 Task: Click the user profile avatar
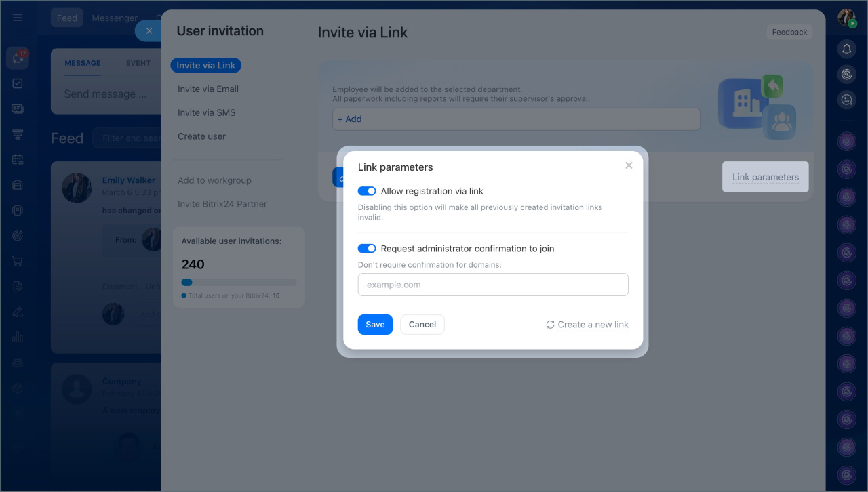[x=846, y=18]
